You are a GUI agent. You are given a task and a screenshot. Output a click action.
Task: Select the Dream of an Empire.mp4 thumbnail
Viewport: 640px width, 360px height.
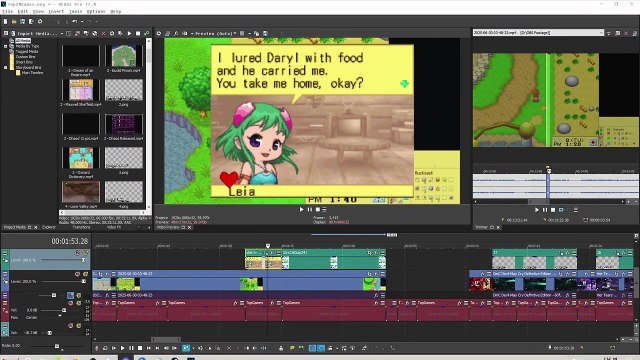click(81, 56)
